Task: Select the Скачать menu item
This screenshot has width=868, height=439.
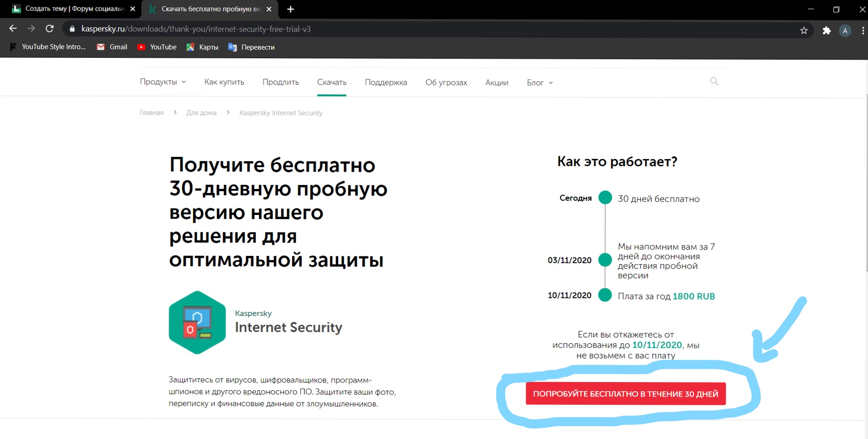Action: point(332,82)
